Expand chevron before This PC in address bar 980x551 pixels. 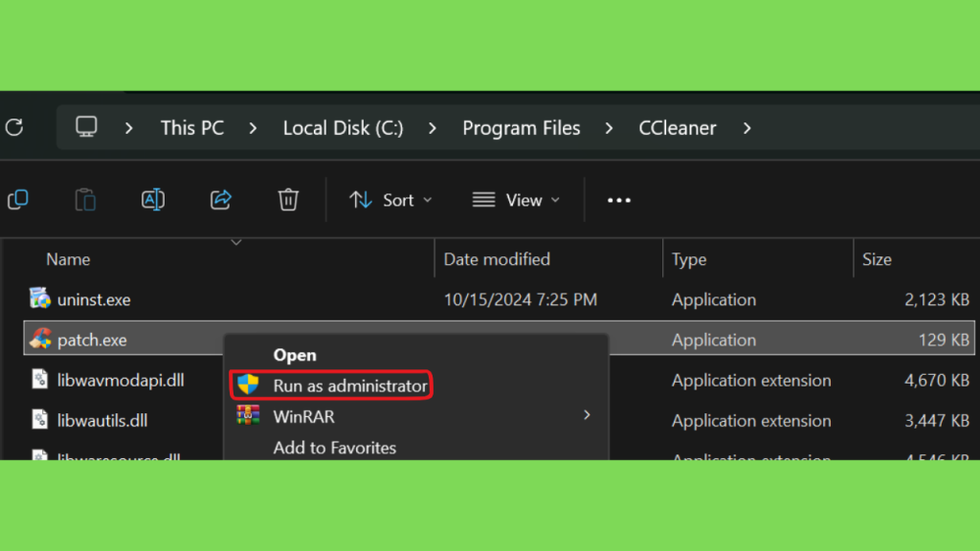tap(129, 128)
